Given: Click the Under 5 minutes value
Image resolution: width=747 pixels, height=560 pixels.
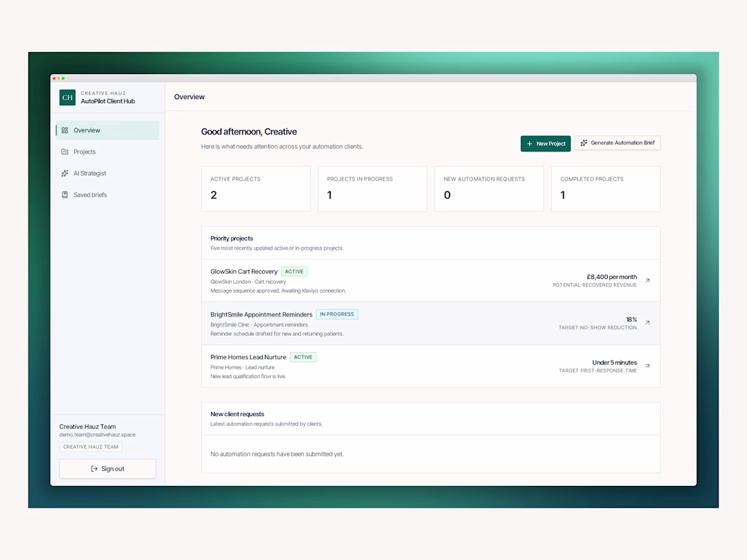Looking at the screenshot, I should [x=615, y=362].
